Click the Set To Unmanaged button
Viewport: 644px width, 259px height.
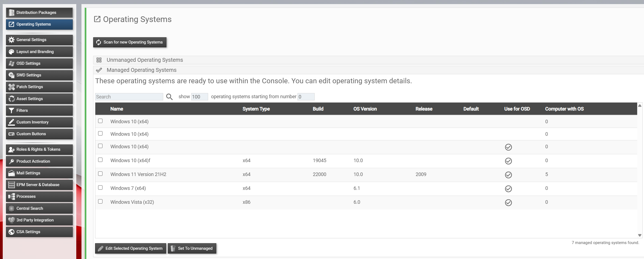pos(192,248)
